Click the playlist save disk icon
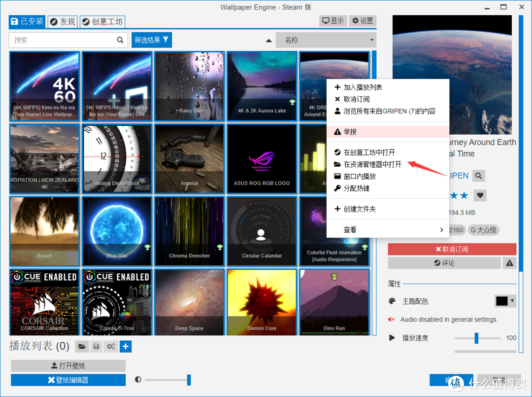 [97, 347]
